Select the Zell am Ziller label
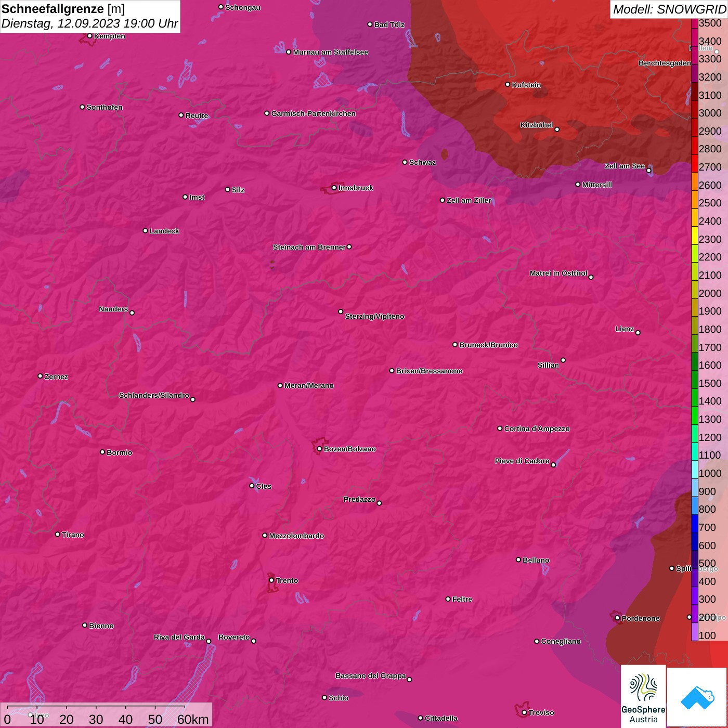 click(x=469, y=200)
